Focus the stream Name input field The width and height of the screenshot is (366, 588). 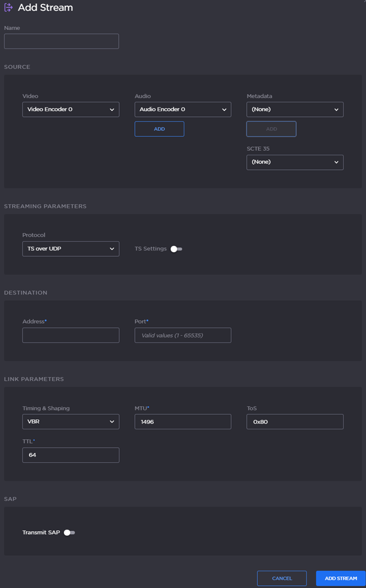point(61,41)
